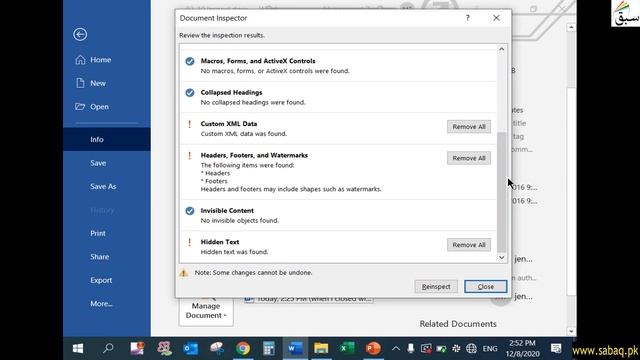The image size is (640, 360).
Task: Click "No collapsed headings were found." text
Action: click(x=253, y=102)
